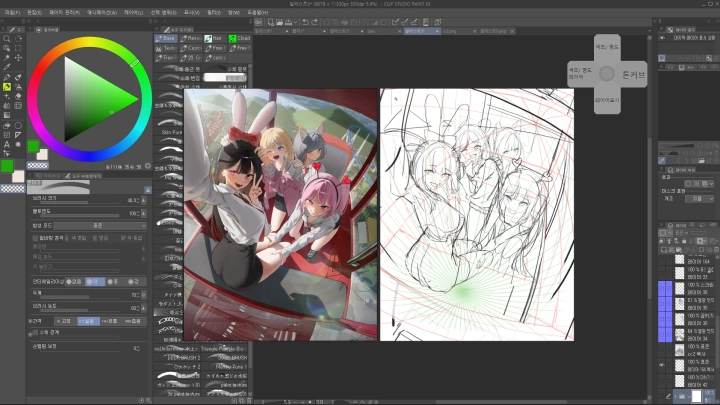Set anti-aliasing to strong option
Image resolution: width=720 pixels, height=405 pixels.
tap(135, 281)
